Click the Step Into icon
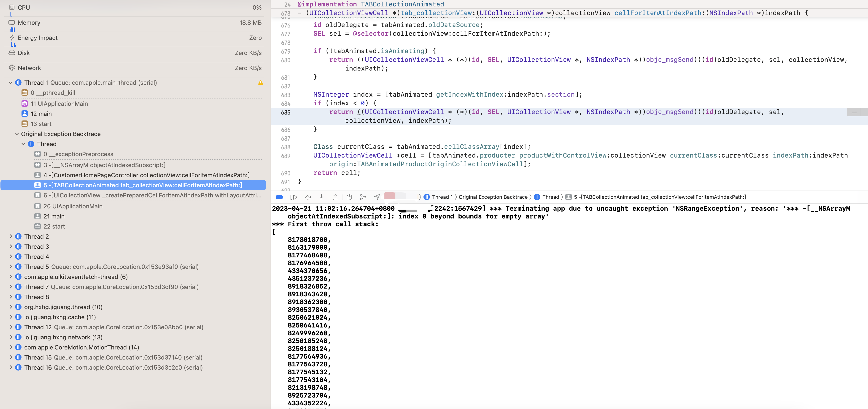868x409 pixels. pyautogui.click(x=321, y=197)
